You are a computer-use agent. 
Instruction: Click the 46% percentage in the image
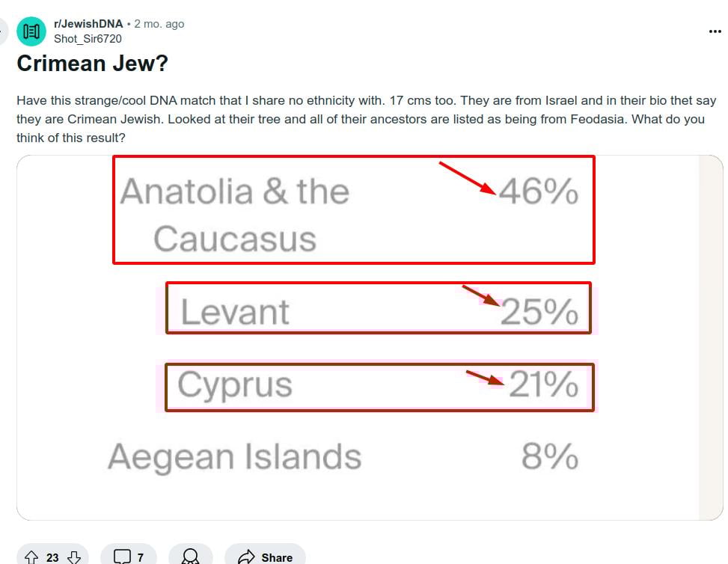pyautogui.click(x=539, y=191)
